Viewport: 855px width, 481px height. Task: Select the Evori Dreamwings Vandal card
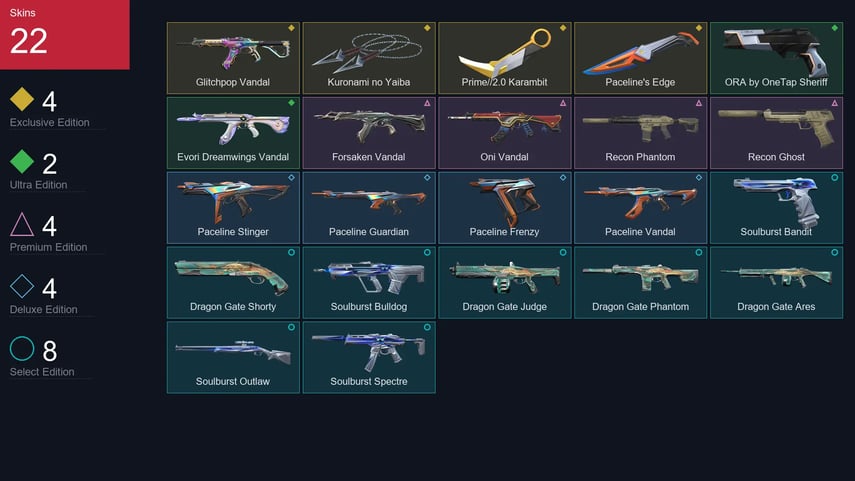click(233, 133)
